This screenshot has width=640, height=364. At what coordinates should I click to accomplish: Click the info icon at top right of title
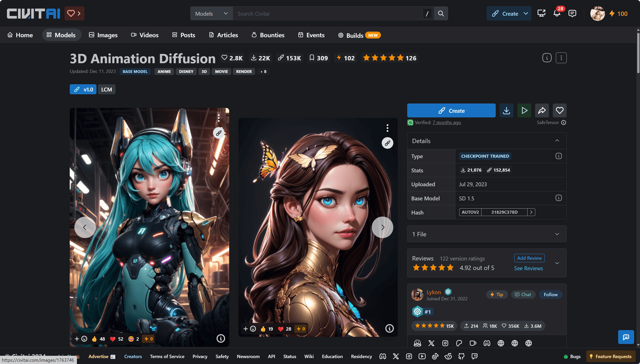(x=547, y=58)
